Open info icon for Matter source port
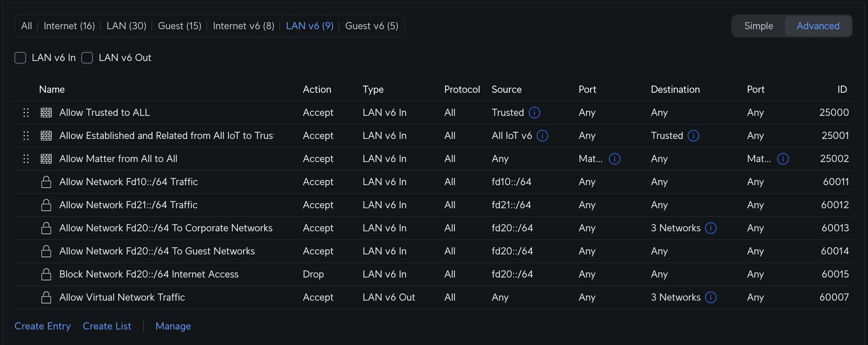 click(x=614, y=159)
